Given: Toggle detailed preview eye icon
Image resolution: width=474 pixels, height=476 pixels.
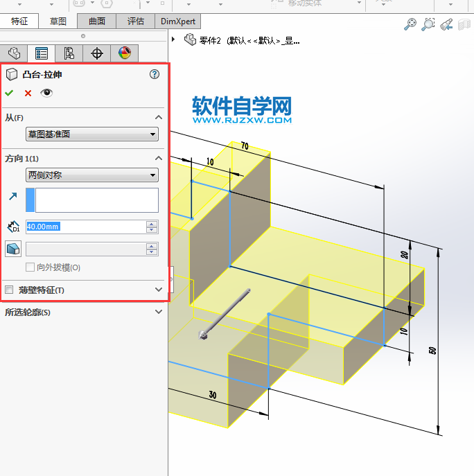Looking at the screenshot, I should pos(46,93).
